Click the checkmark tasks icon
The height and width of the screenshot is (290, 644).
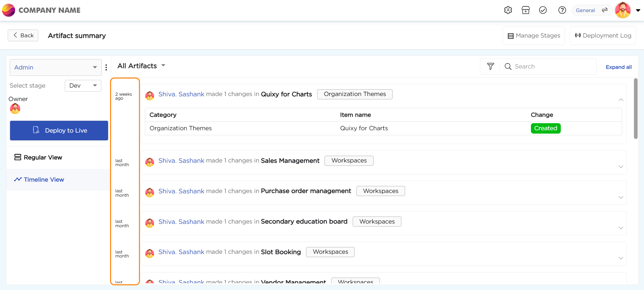pos(543,10)
